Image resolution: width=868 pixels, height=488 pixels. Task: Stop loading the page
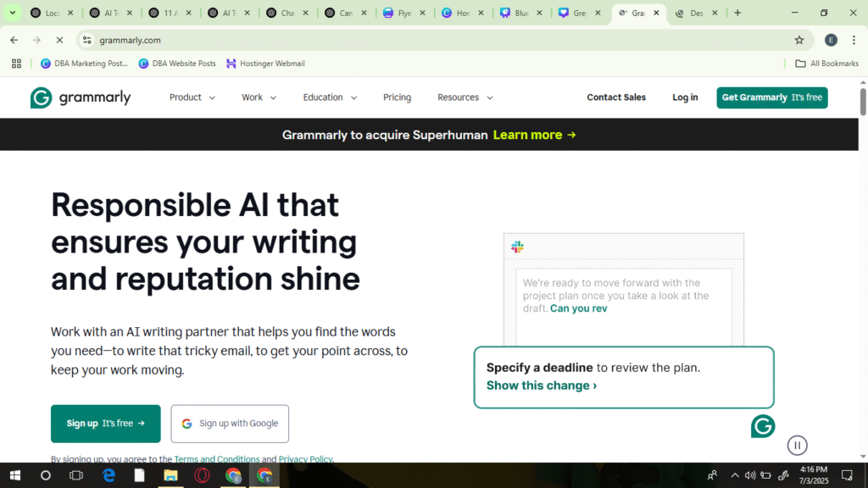60,40
